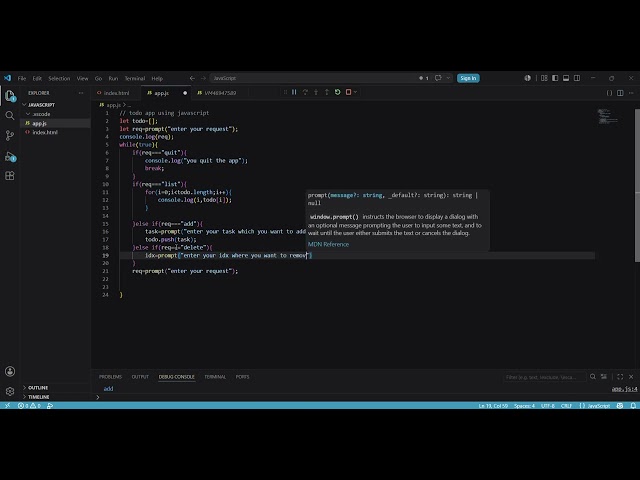The height and width of the screenshot is (480, 640).
Task: Switch to the TERMINAL panel tab
Action: tap(215, 377)
